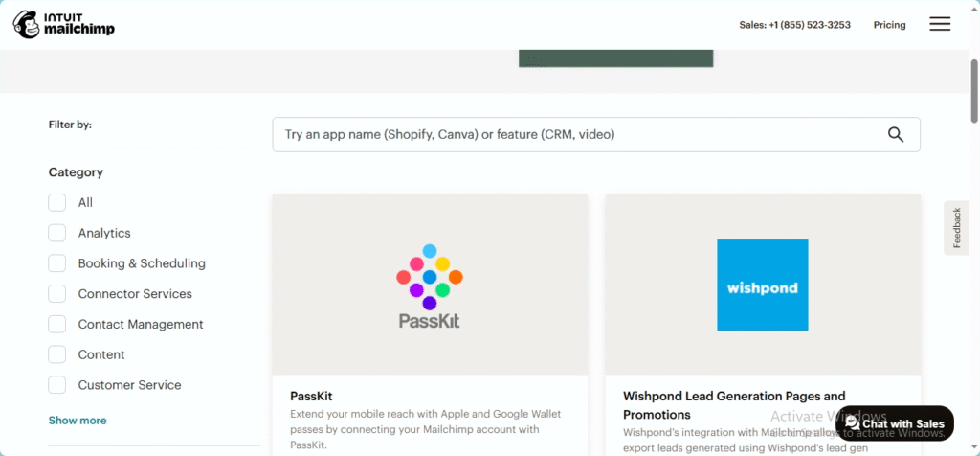980x456 pixels.
Task: Open the PassKit title link
Action: (x=311, y=396)
